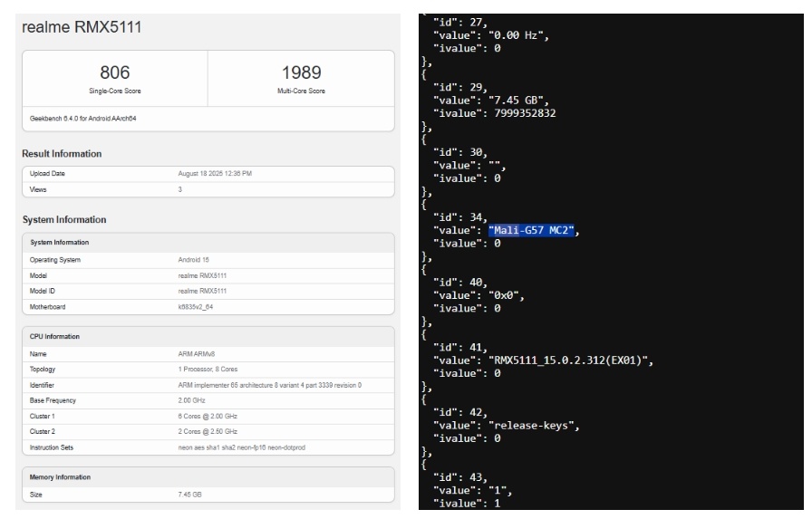Click the JSON line "id": 30
812x519 pixels.
[459, 152]
